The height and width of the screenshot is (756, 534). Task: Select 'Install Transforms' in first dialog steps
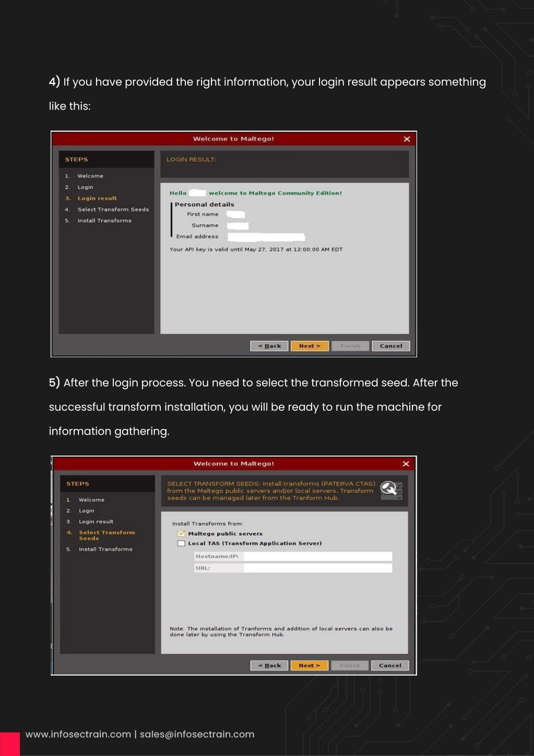(104, 221)
